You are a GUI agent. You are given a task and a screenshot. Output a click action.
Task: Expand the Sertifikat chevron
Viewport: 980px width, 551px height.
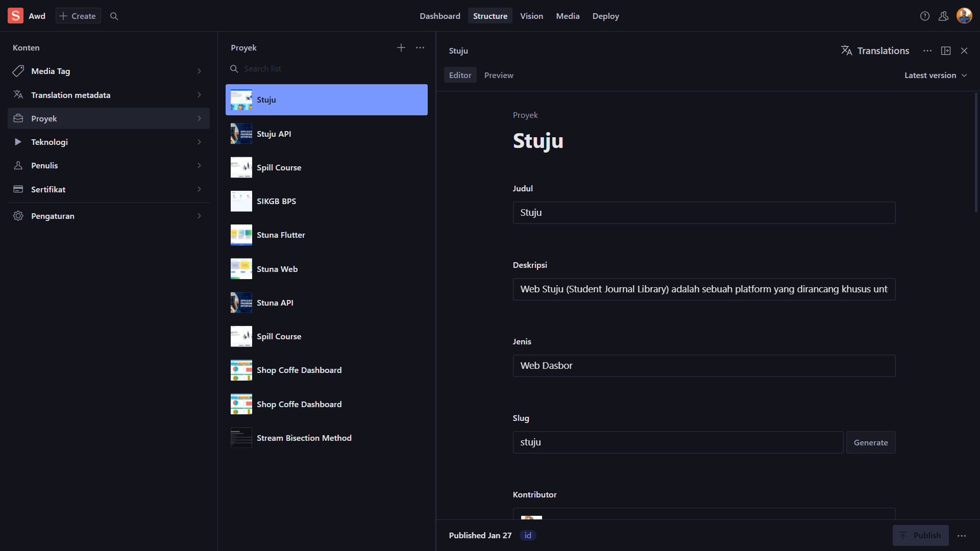click(x=199, y=189)
